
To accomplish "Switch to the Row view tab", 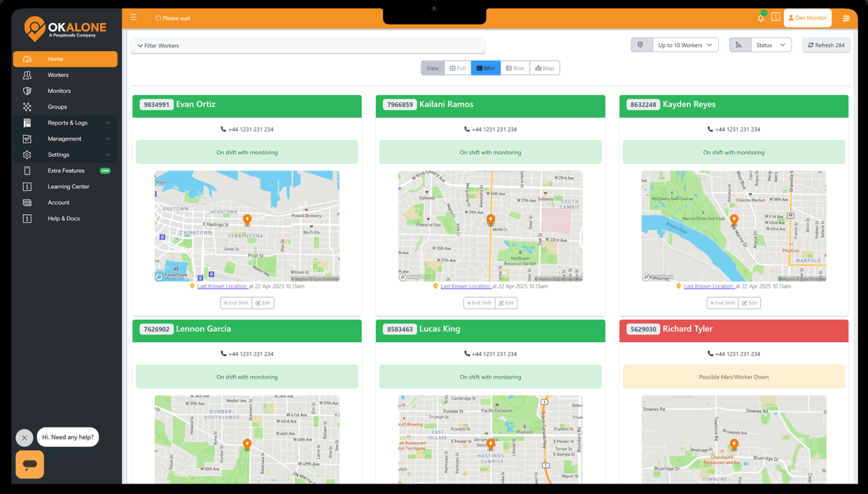I will pos(515,68).
